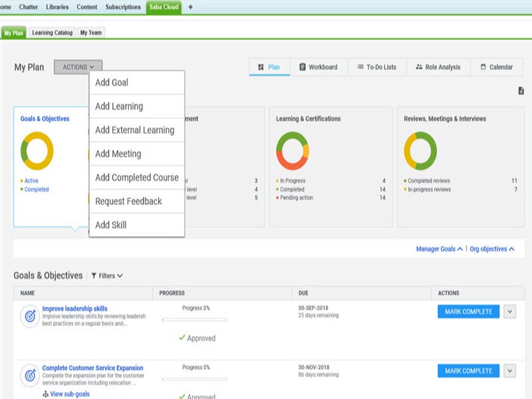Click the Learning & Certifications donut chart
The image size is (532, 399).
coord(293,151)
